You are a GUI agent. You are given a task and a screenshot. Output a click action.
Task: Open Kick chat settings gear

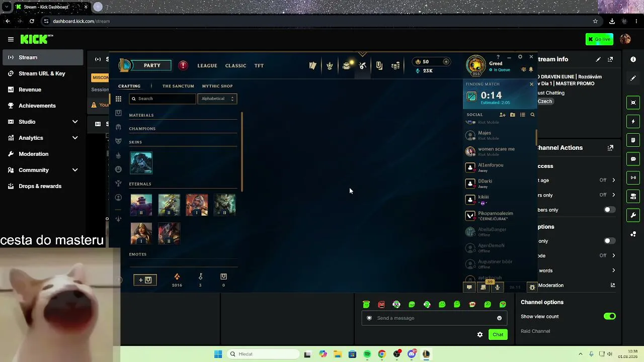coord(480,335)
